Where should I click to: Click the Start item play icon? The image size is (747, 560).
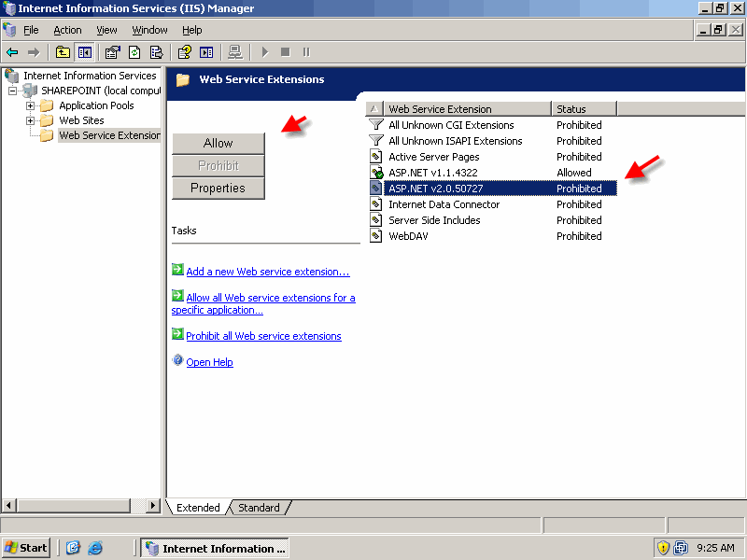(x=265, y=52)
